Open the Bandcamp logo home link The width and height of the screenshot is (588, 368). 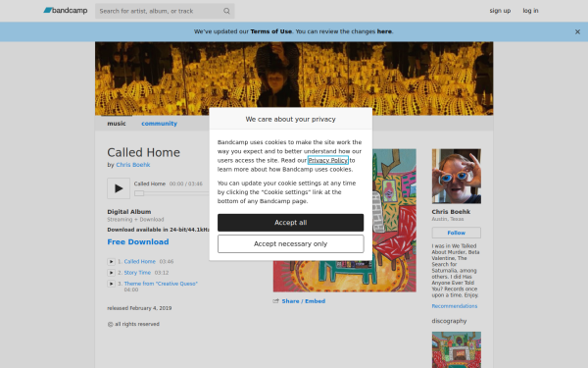(66, 11)
